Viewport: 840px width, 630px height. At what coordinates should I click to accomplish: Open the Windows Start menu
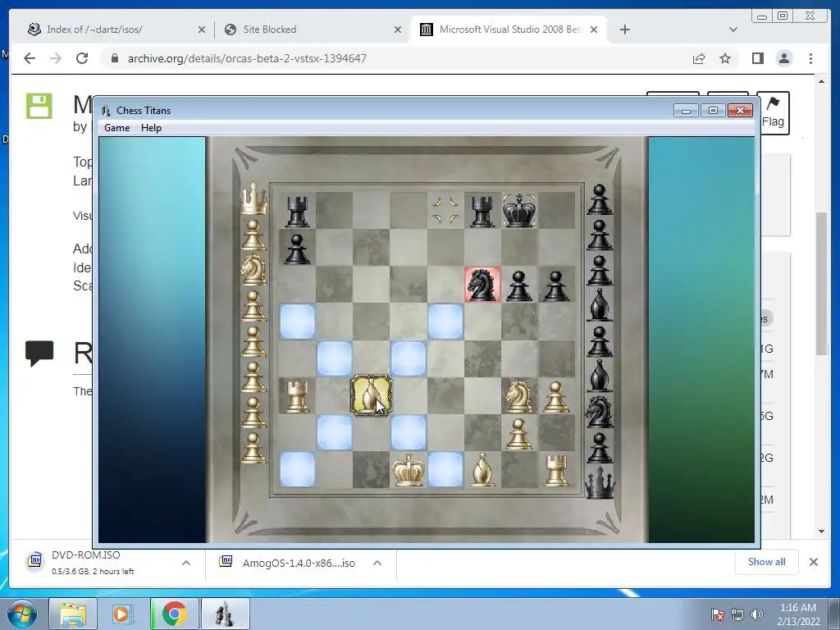[21, 614]
